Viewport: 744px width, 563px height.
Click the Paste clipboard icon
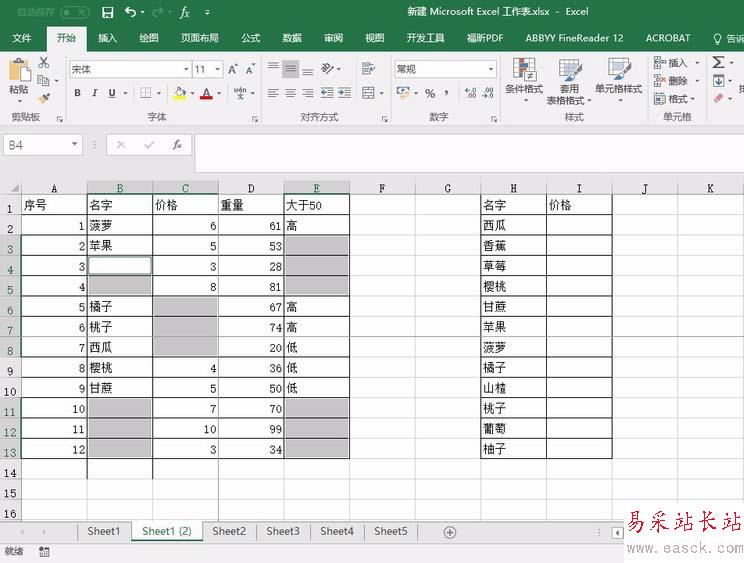[19, 71]
